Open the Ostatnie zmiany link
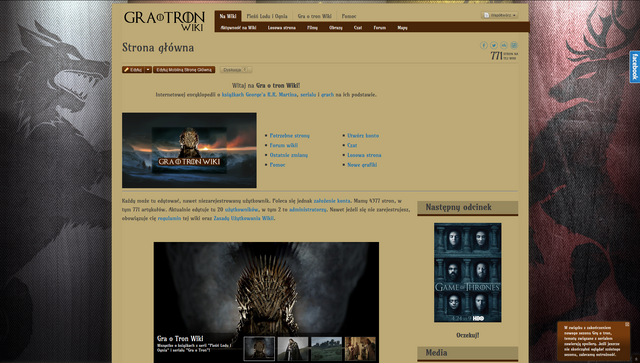 (289, 155)
